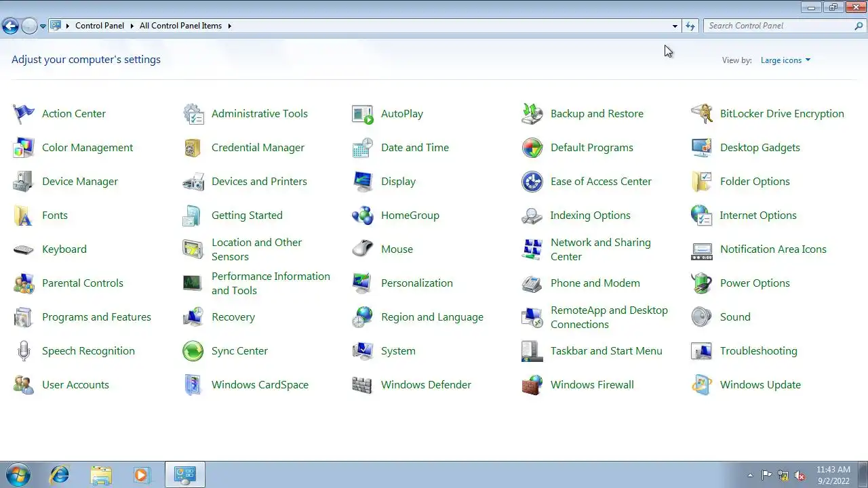Open the Administrative Tools icon

tap(193, 114)
